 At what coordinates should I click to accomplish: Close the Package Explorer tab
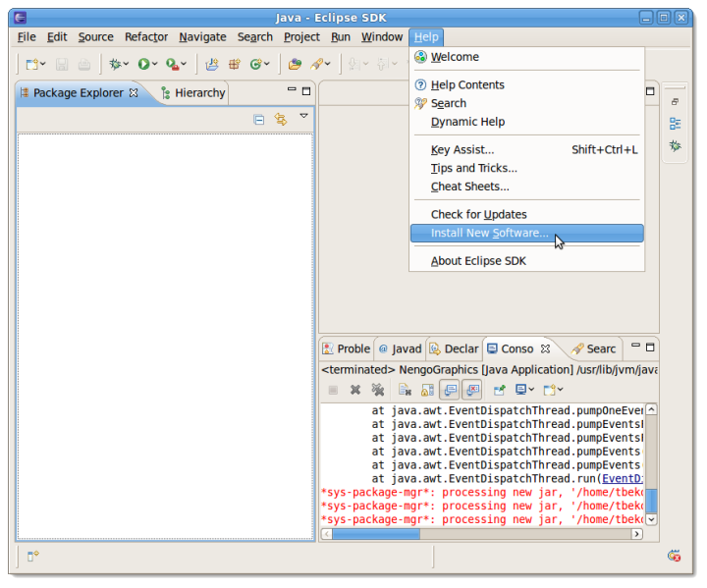(134, 93)
